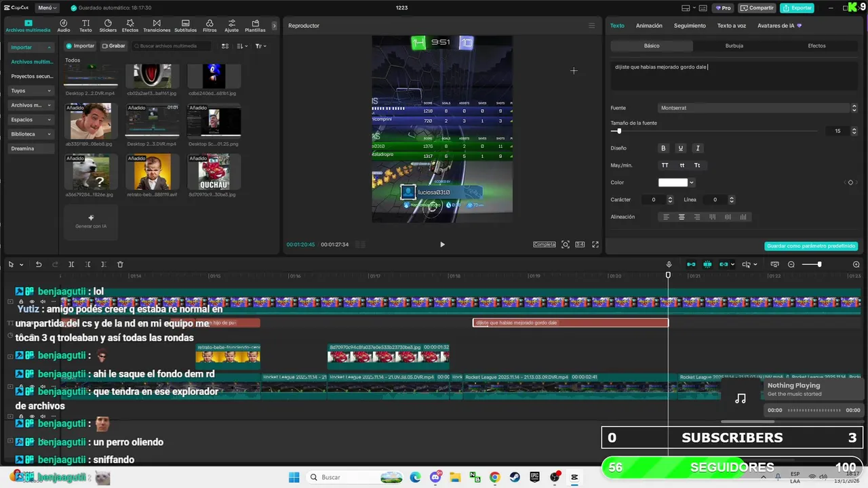
Task: Open full screen preview of the player
Action: (x=595, y=245)
